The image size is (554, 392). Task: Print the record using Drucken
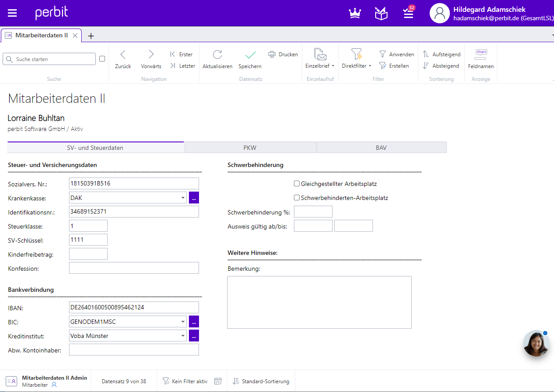(283, 54)
